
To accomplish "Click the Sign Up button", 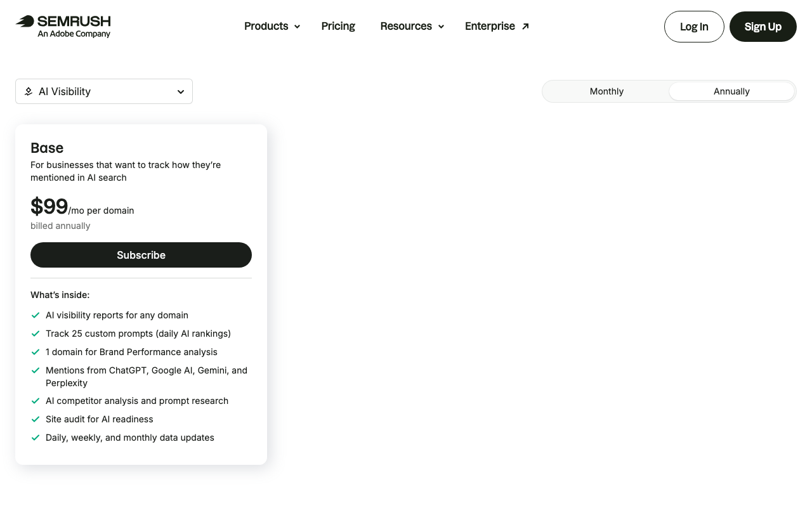I will pos(763,27).
